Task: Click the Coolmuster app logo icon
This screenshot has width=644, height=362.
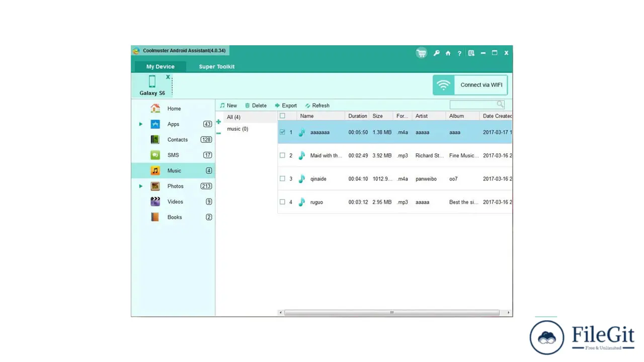Action: [136, 51]
